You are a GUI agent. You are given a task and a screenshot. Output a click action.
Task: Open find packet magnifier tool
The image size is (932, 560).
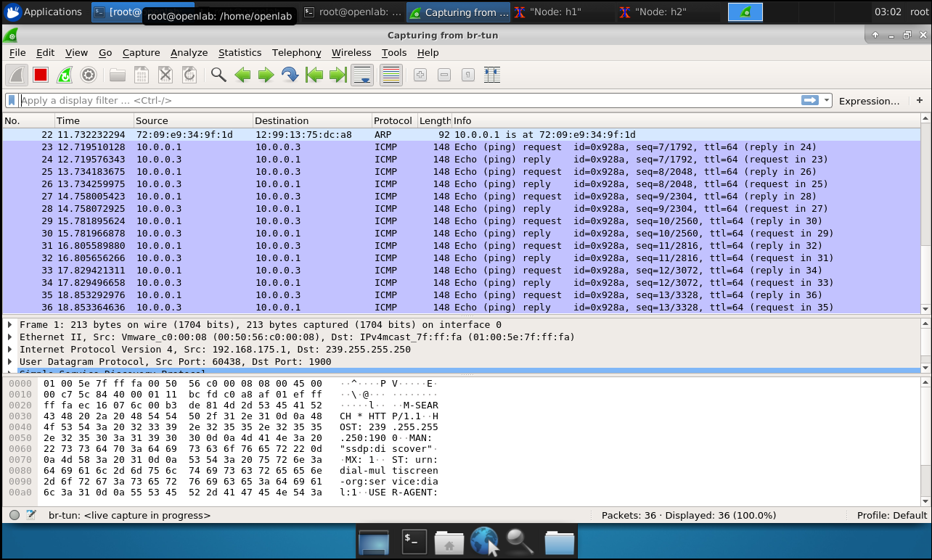pos(218,75)
